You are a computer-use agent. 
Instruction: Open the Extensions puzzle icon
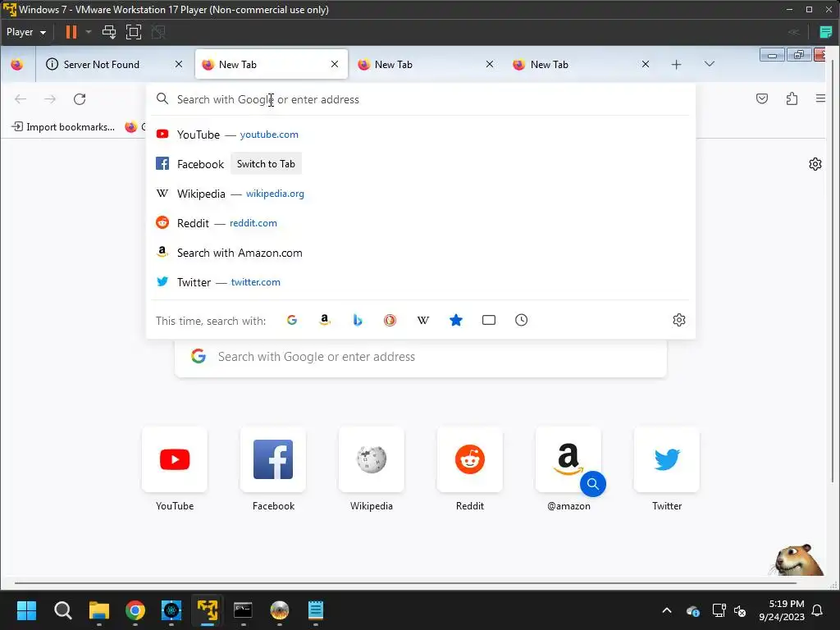(x=792, y=98)
